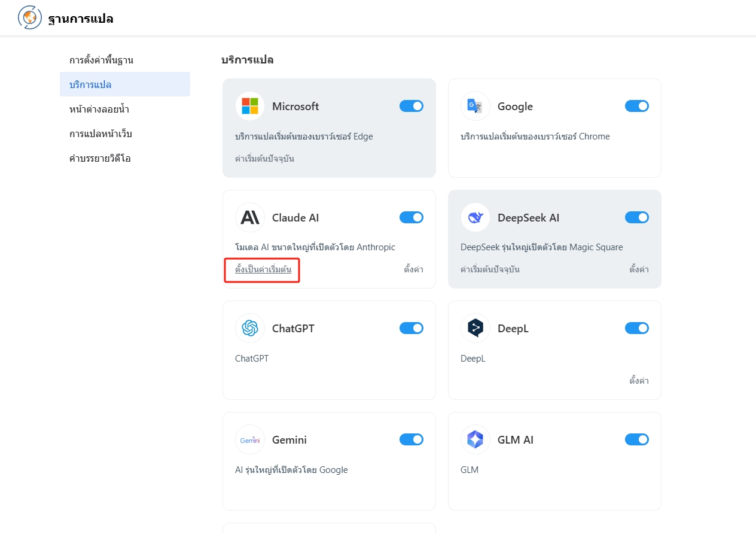Disable the Gemini service switch
756x534 pixels.
click(x=411, y=439)
